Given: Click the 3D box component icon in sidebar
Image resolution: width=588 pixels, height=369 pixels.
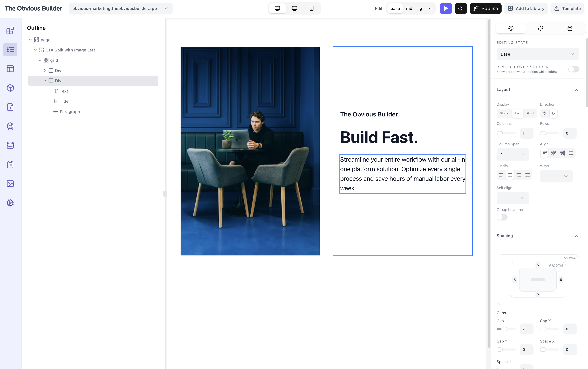Looking at the screenshot, I should [10, 88].
